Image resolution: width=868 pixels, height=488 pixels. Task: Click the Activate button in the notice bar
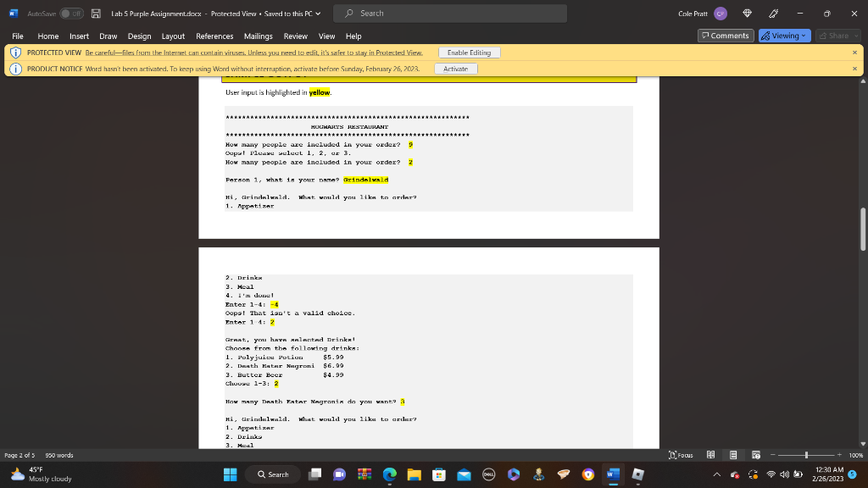pos(455,68)
